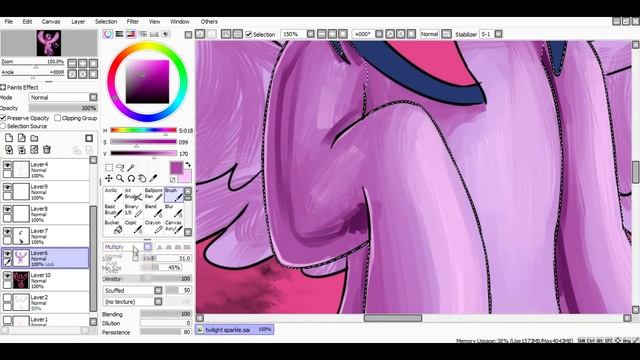This screenshot has height=360, width=640.
Task: Choose the Copic marker preset
Action: [x=133, y=227]
